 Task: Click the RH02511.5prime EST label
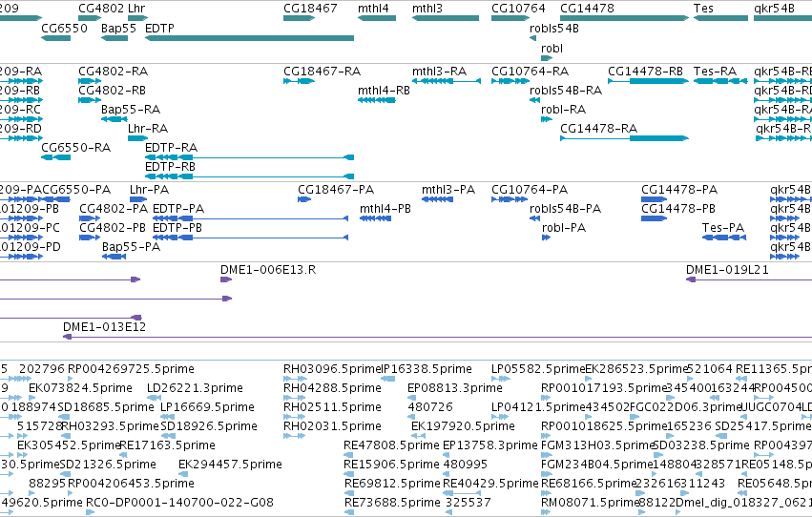332,408
